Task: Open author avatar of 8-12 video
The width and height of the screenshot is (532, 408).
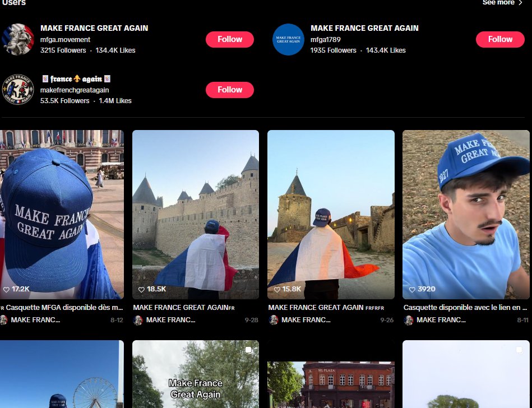Action: point(3,320)
